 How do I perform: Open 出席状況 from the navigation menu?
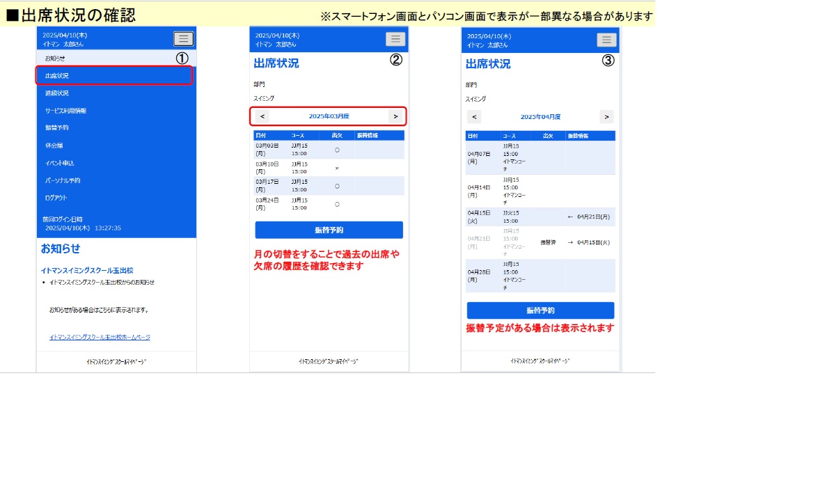point(57,76)
